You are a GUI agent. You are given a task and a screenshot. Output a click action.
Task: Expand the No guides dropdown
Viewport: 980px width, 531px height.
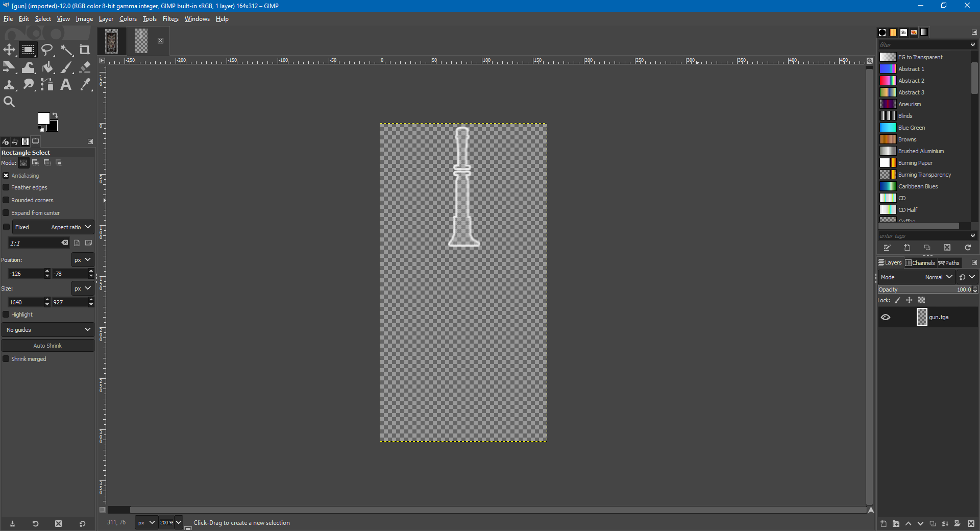[x=48, y=330]
